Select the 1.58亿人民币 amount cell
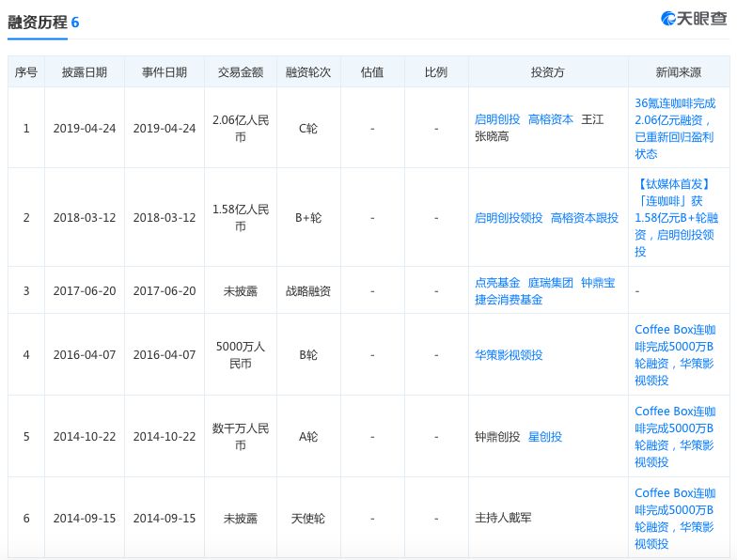 [x=241, y=218]
